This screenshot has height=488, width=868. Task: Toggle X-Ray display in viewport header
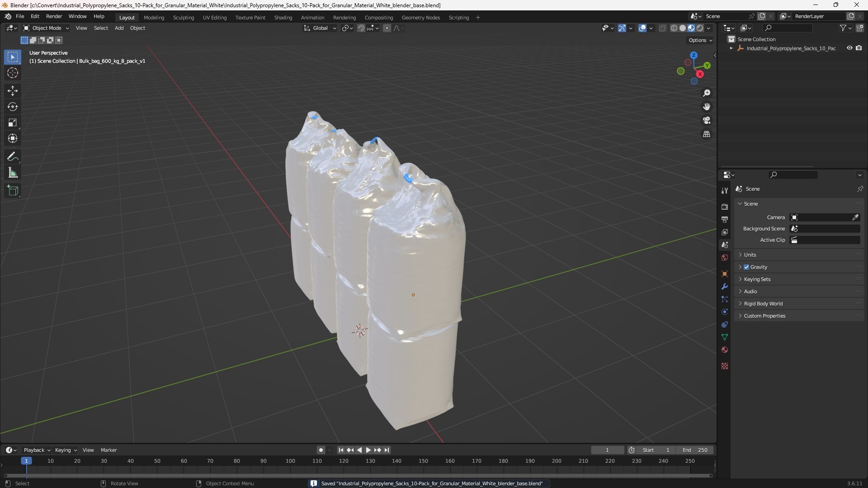point(662,28)
